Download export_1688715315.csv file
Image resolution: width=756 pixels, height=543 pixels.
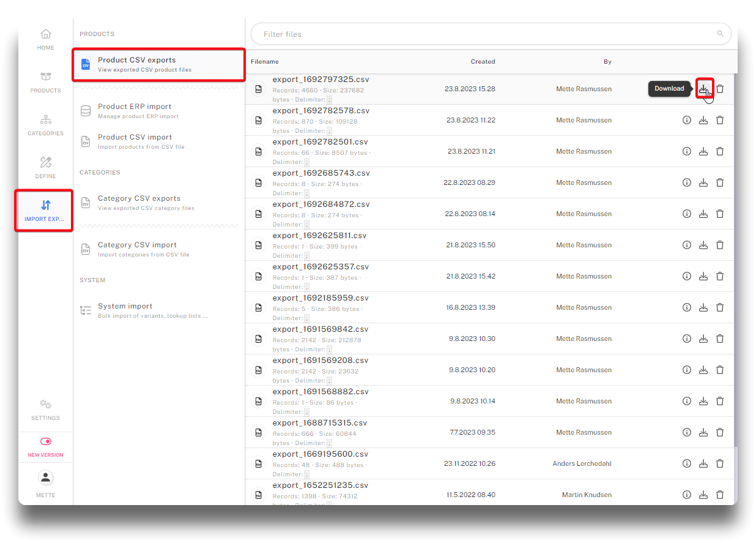(x=703, y=432)
